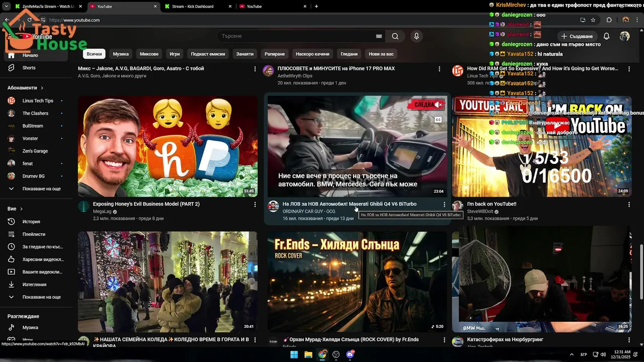The height and width of the screenshot is (362, 644).
Task: Select the Музика filter chip
Action: click(121, 54)
